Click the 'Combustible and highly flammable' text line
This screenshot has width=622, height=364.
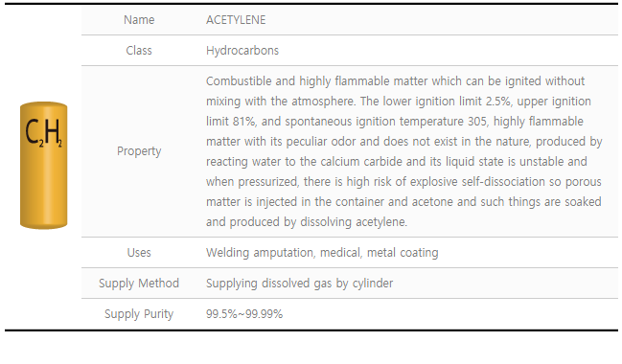click(395, 81)
